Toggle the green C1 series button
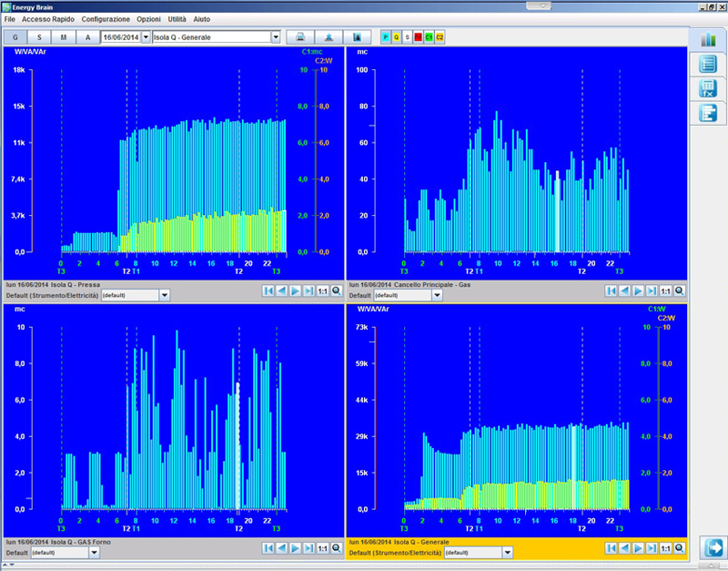The image size is (728, 571). coord(429,37)
